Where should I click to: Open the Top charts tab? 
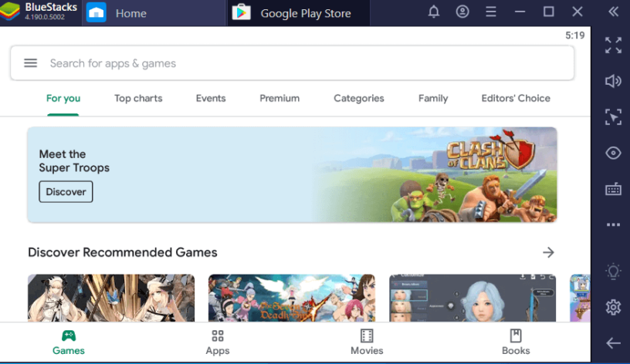138,98
